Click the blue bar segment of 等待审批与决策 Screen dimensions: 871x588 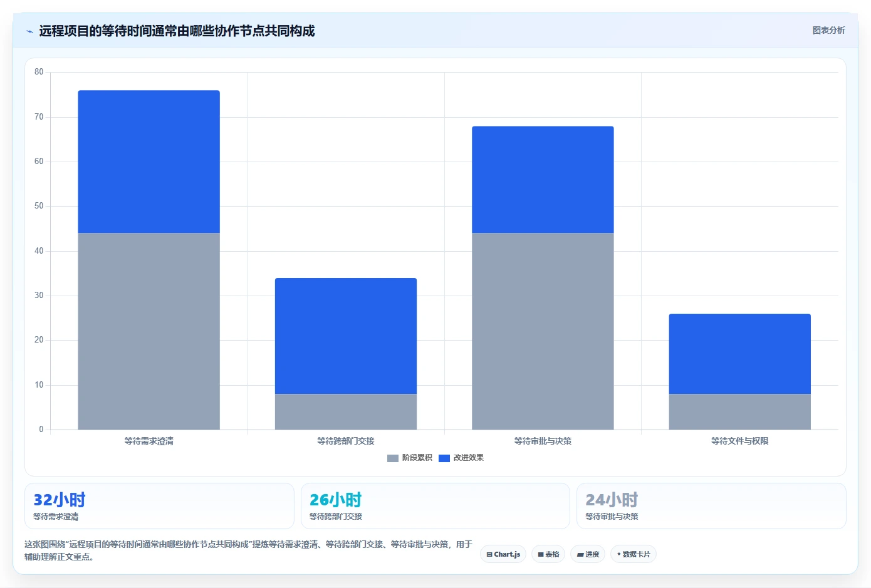coord(543,180)
